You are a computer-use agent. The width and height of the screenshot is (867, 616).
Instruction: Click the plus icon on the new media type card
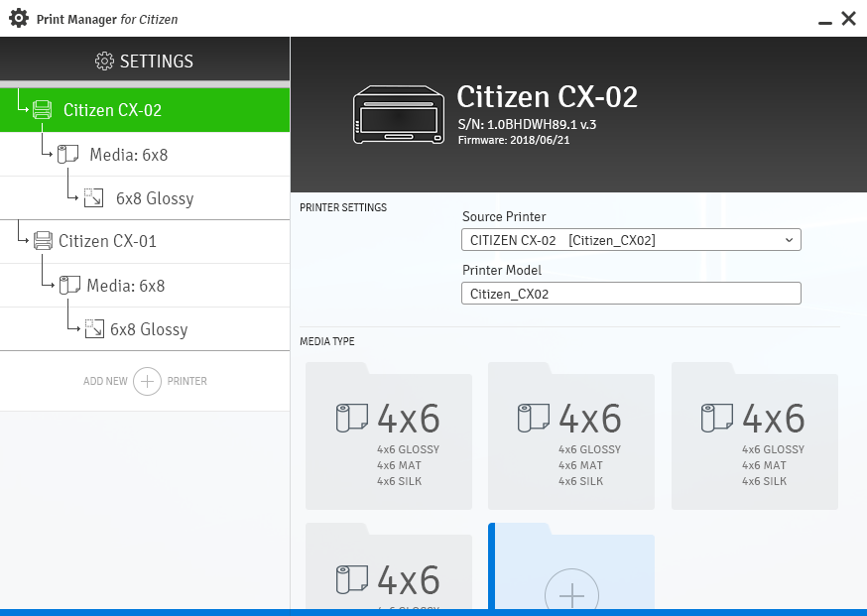(x=571, y=595)
